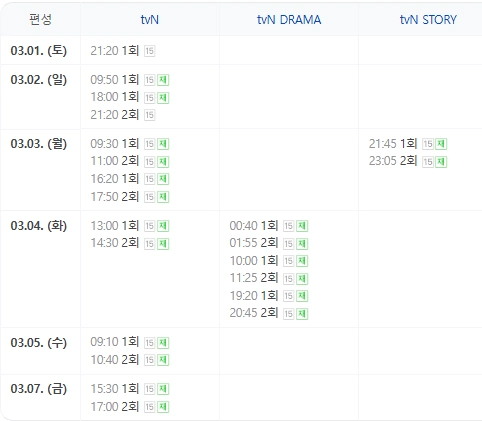Open the tvN STORY channel header
482x421 pixels.
point(428,20)
